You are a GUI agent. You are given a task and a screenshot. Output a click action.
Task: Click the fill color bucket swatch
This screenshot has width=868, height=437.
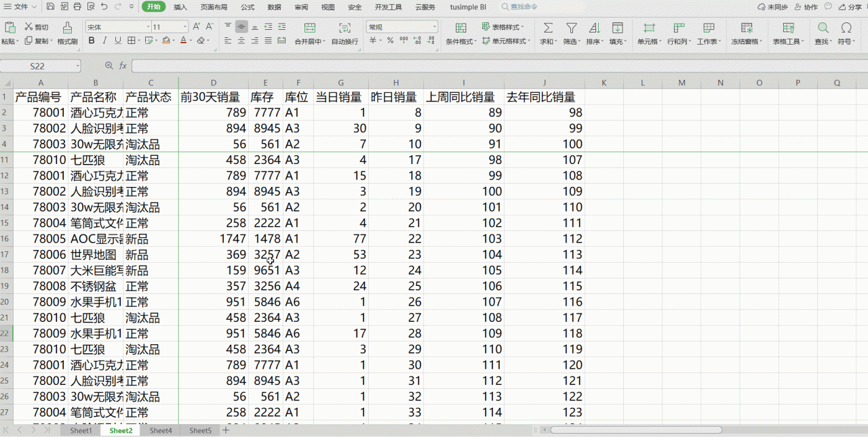coord(166,41)
